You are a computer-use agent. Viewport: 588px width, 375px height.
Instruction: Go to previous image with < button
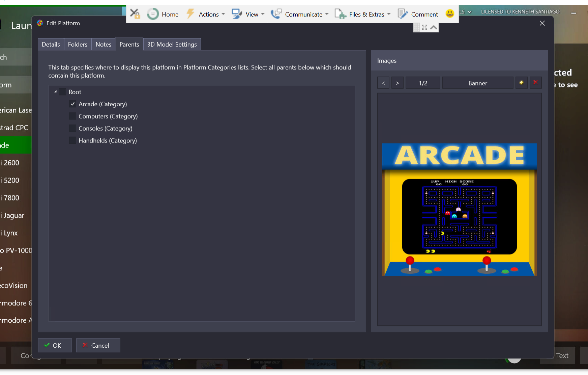(x=383, y=83)
